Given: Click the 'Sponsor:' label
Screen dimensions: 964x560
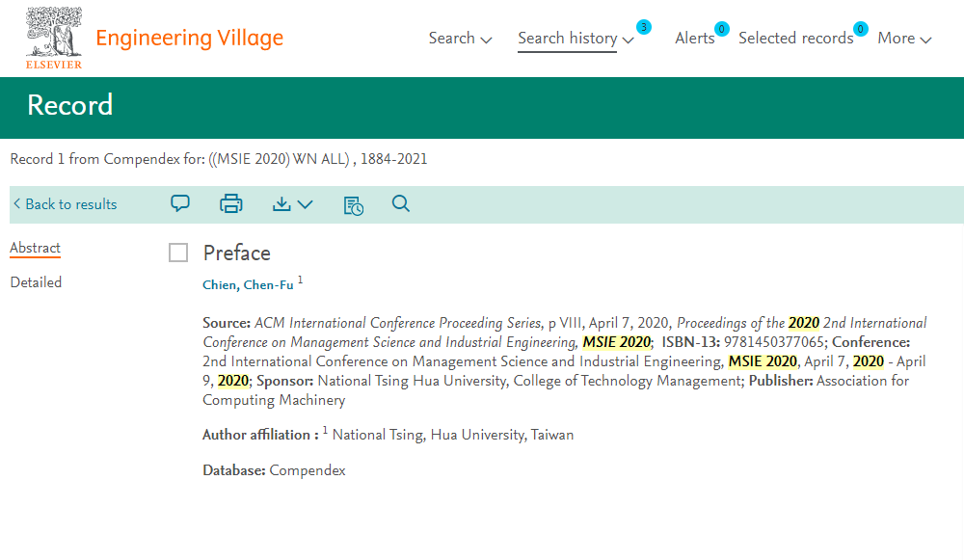Looking at the screenshot, I should click(285, 381).
